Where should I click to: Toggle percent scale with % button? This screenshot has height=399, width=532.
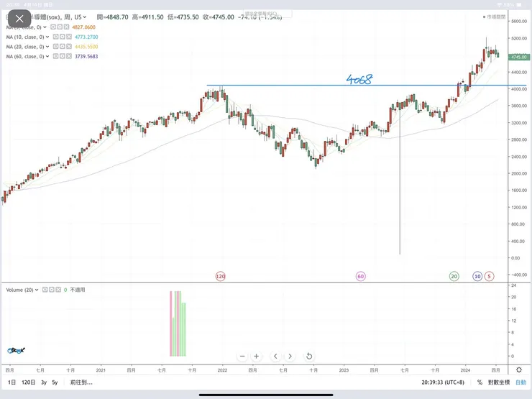[x=480, y=382]
